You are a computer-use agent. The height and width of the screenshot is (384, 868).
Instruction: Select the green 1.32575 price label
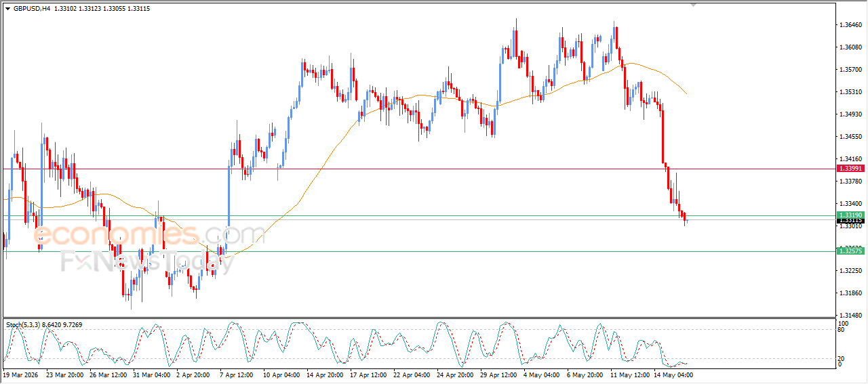[x=850, y=251]
